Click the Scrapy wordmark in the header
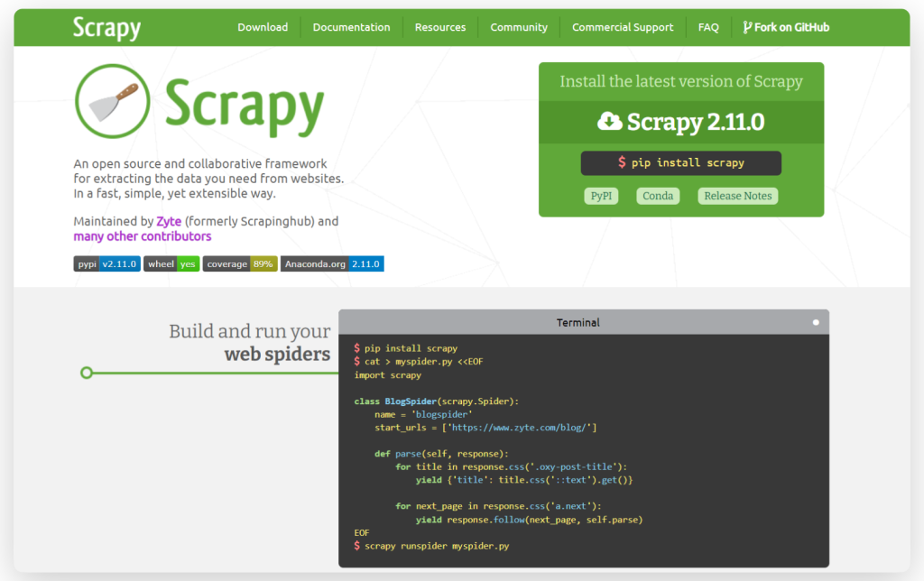924x581 pixels. [106, 28]
